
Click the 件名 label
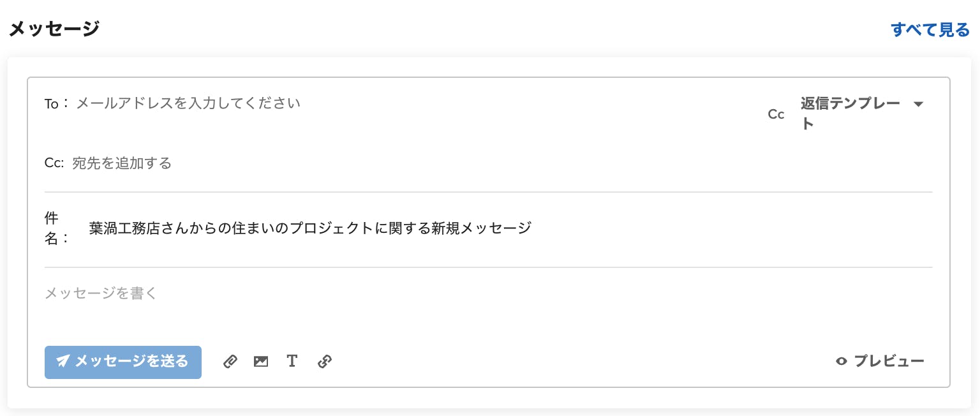pyautogui.click(x=56, y=228)
